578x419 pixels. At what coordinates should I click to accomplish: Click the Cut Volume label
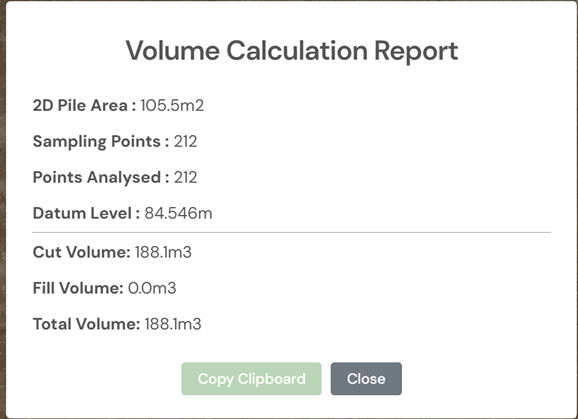point(81,252)
